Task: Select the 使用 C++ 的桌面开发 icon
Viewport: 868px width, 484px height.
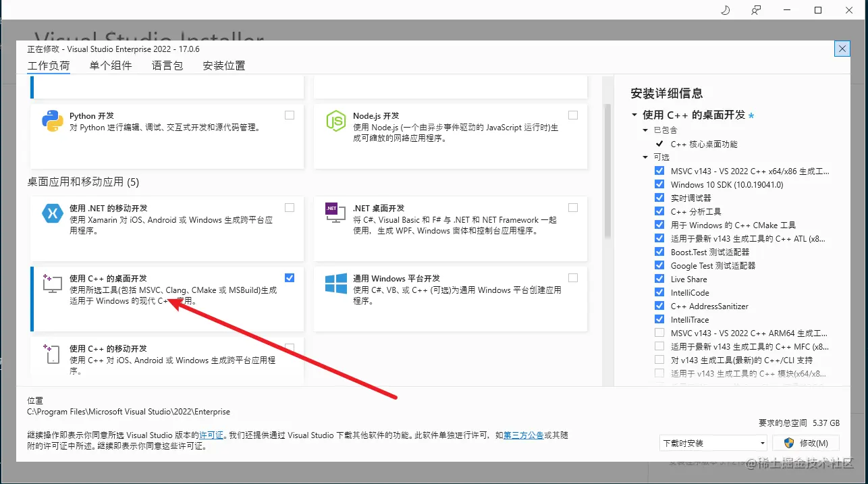Action: coord(51,284)
